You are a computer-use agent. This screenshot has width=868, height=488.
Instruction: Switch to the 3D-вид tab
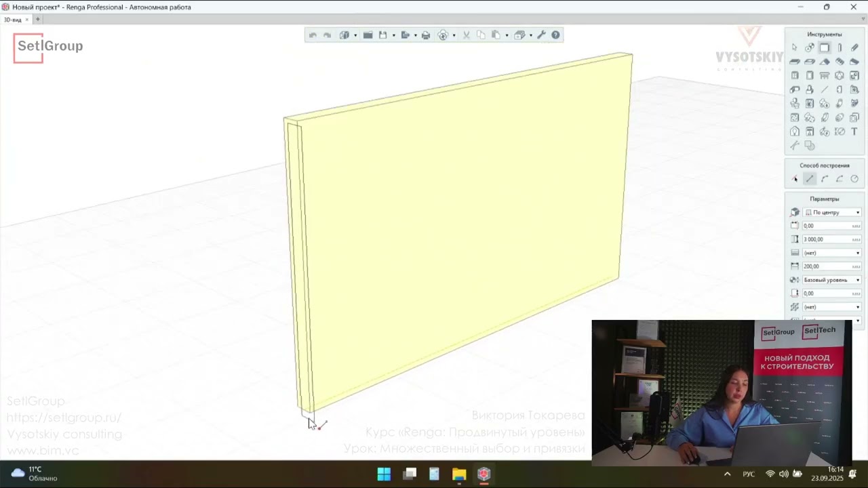(x=13, y=20)
